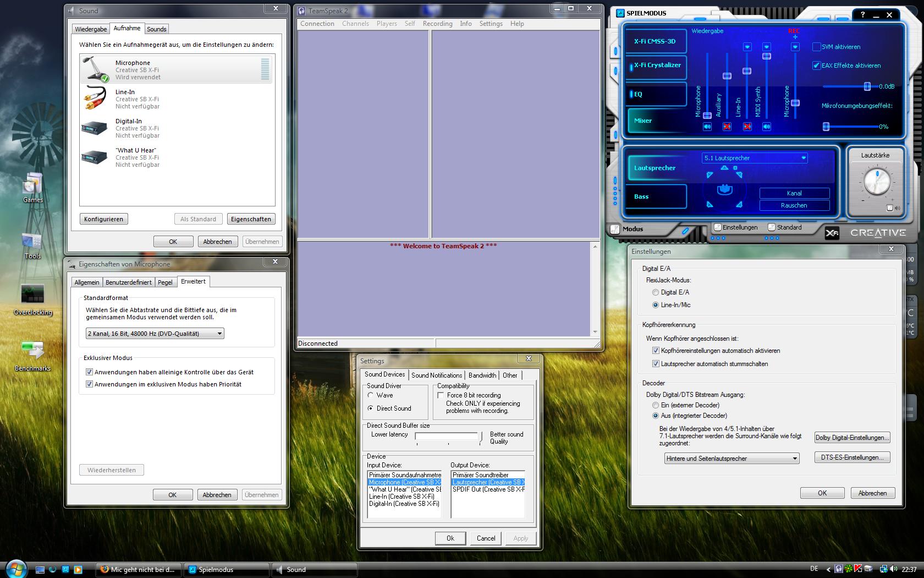Open the Windows Start menu
The width and height of the screenshot is (924, 578).
(16, 569)
